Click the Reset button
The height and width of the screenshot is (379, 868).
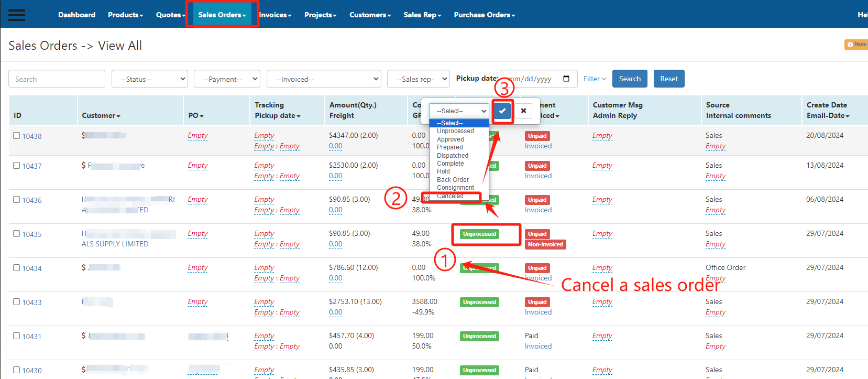669,79
